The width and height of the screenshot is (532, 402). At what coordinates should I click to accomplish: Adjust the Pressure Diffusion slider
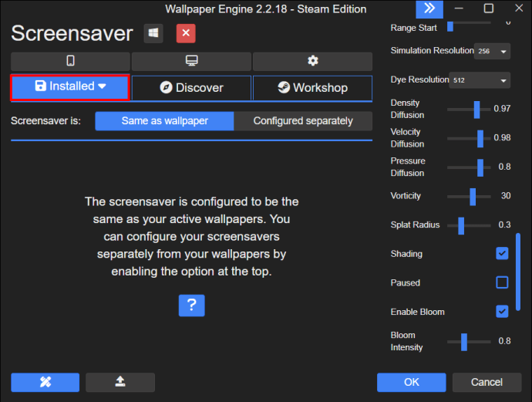[469, 167]
